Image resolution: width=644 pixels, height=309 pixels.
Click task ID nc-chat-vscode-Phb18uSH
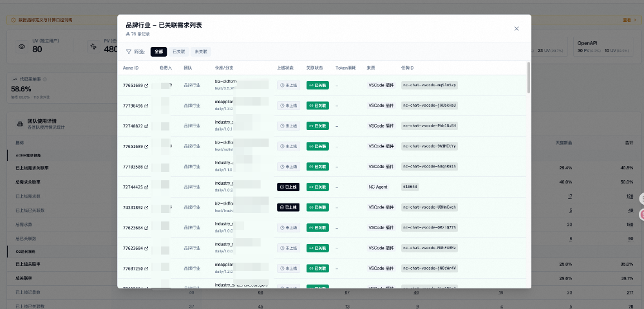point(429,126)
